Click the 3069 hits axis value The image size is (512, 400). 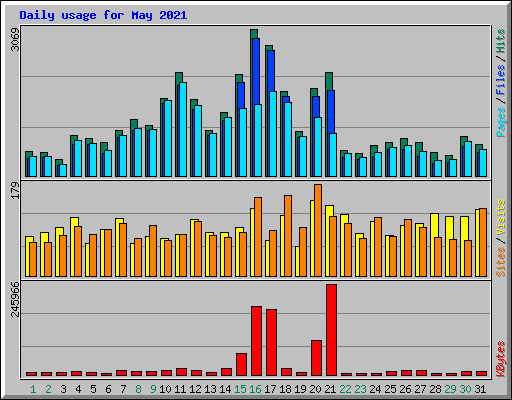[x=15, y=39]
